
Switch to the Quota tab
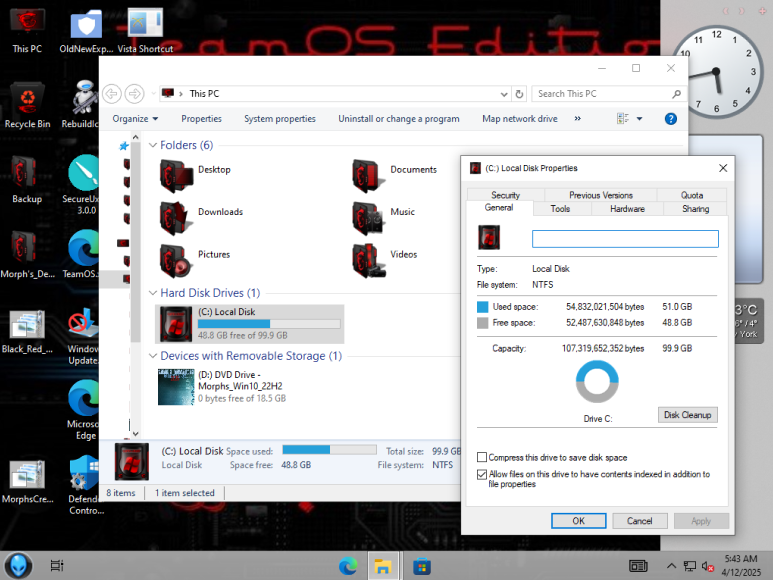[692, 195]
